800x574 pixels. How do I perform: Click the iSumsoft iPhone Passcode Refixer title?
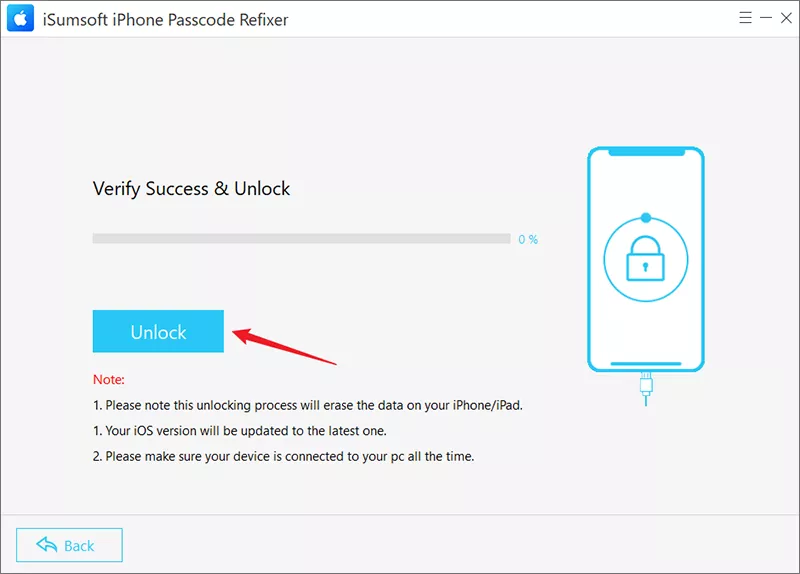click(x=165, y=20)
